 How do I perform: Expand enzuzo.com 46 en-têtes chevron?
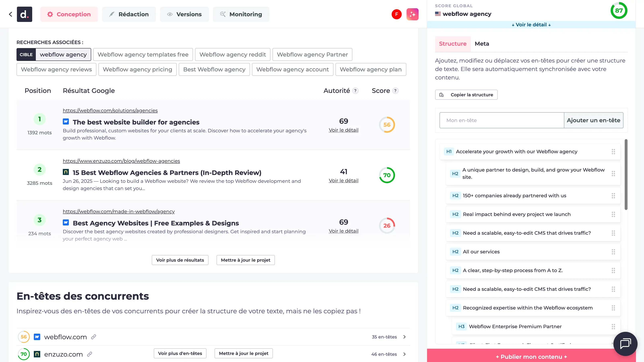(405, 354)
